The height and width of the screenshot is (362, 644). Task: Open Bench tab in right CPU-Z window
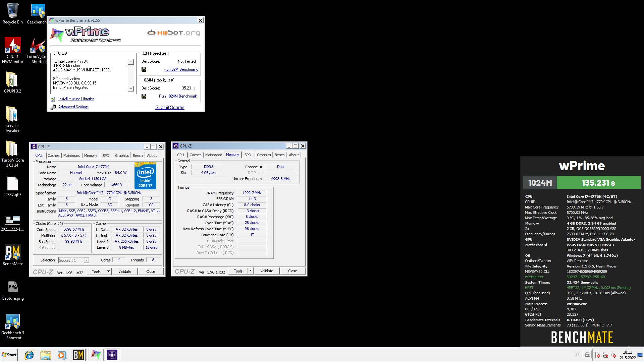click(x=279, y=155)
